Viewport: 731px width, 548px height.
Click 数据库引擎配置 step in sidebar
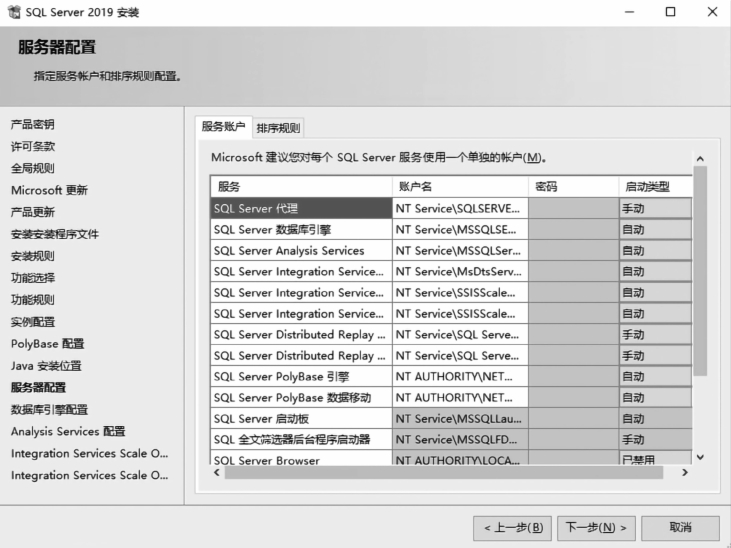tap(49, 409)
